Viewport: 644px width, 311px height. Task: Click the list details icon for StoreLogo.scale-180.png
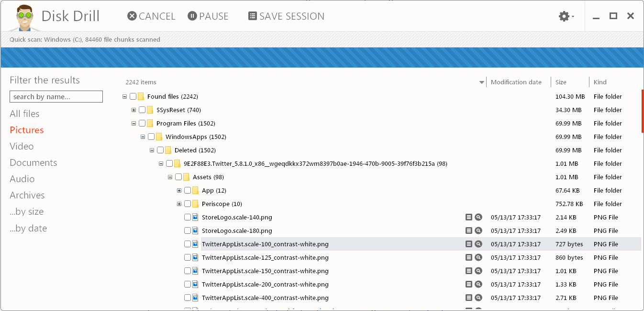click(x=469, y=231)
